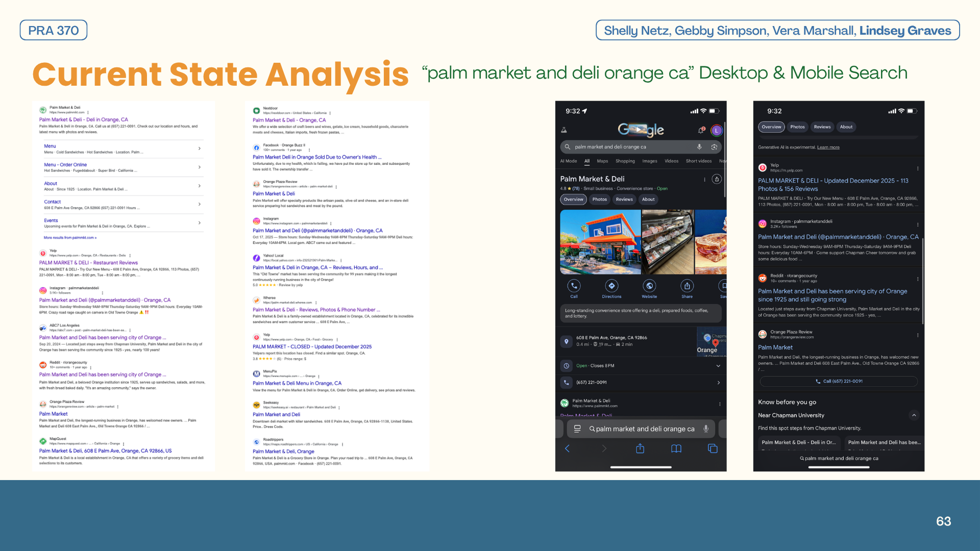
Task: Tap the circular share icon beside Palm Market & Deli title
Action: 717,179
